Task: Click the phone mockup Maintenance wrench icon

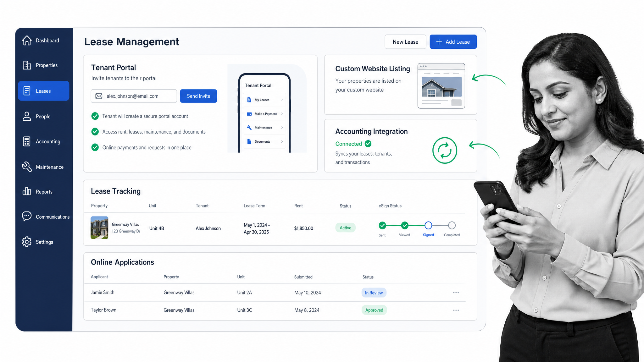Action: (x=249, y=128)
